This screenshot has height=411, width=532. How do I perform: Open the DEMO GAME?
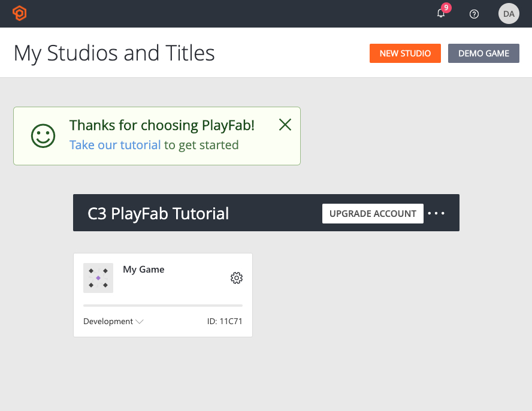(483, 53)
